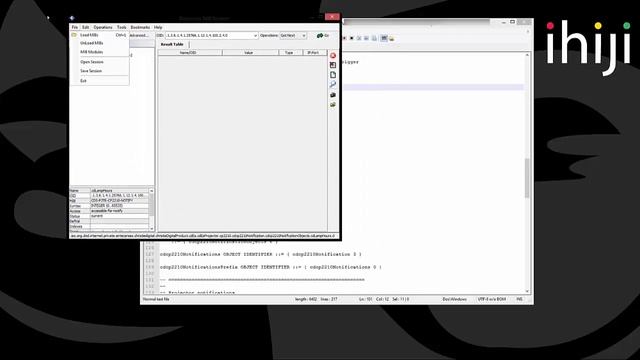Open the Tools menu
The image size is (640, 360).
click(x=122, y=27)
